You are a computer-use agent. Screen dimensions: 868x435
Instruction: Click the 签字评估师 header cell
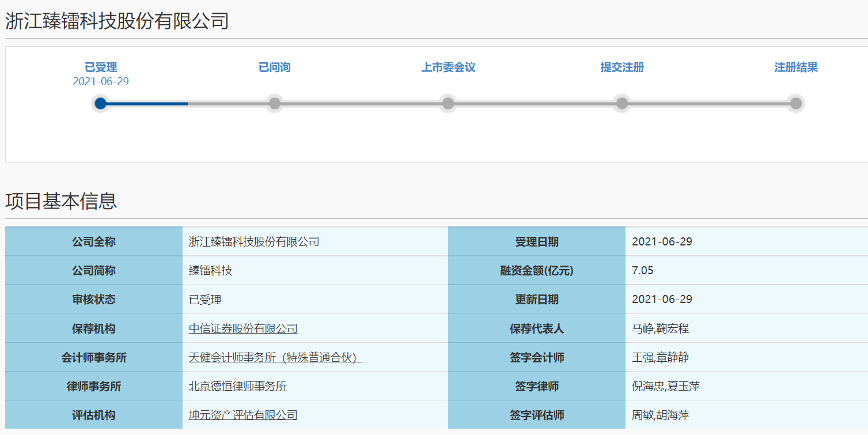point(537,415)
